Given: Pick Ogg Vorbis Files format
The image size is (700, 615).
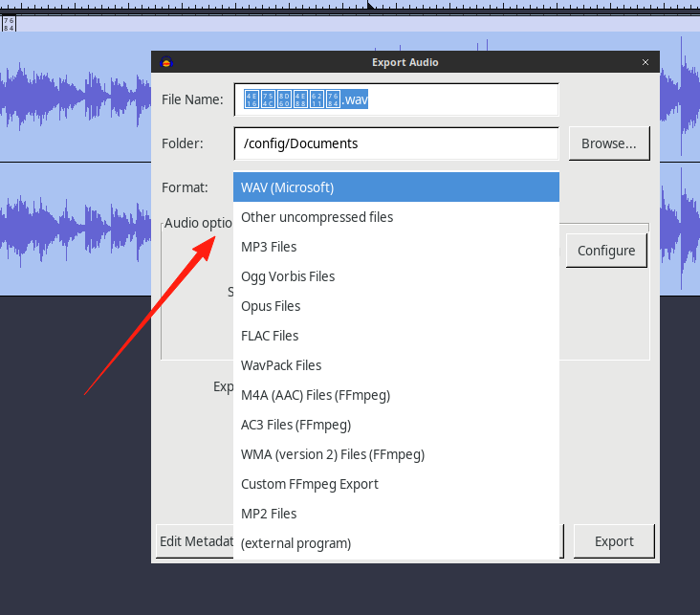Looking at the screenshot, I should (396, 276).
